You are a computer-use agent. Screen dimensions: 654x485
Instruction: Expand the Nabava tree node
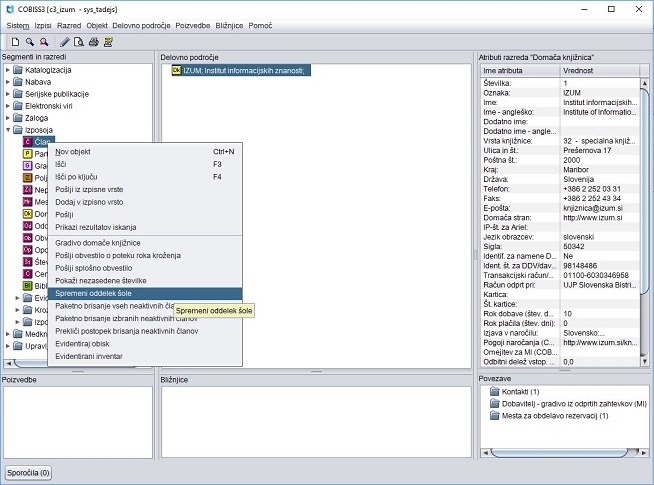(x=8, y=82)
